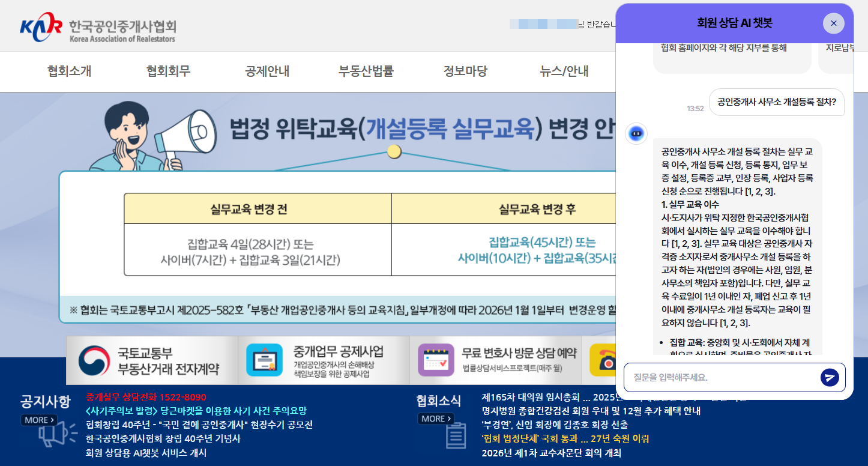868x466 pixels.
Task: Click the 공인중개사 사무소 개설등록 절차 message bubble
Action: (x=777, y=103)
